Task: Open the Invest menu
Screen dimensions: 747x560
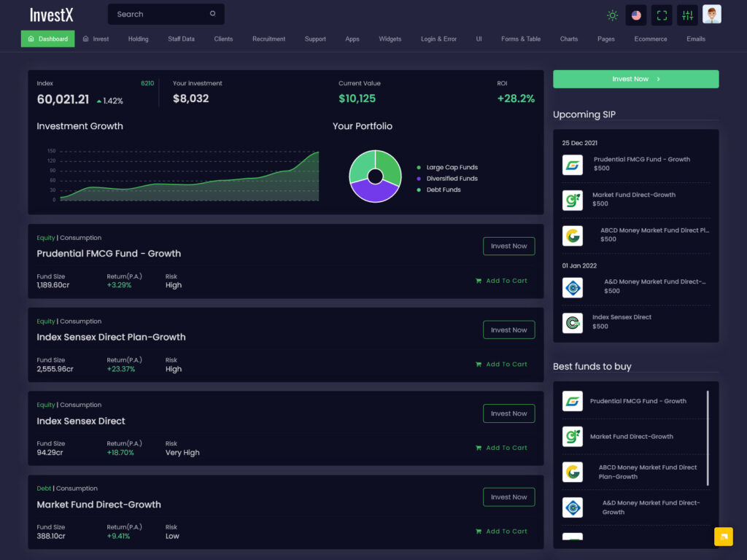Action: coord(96,39)
